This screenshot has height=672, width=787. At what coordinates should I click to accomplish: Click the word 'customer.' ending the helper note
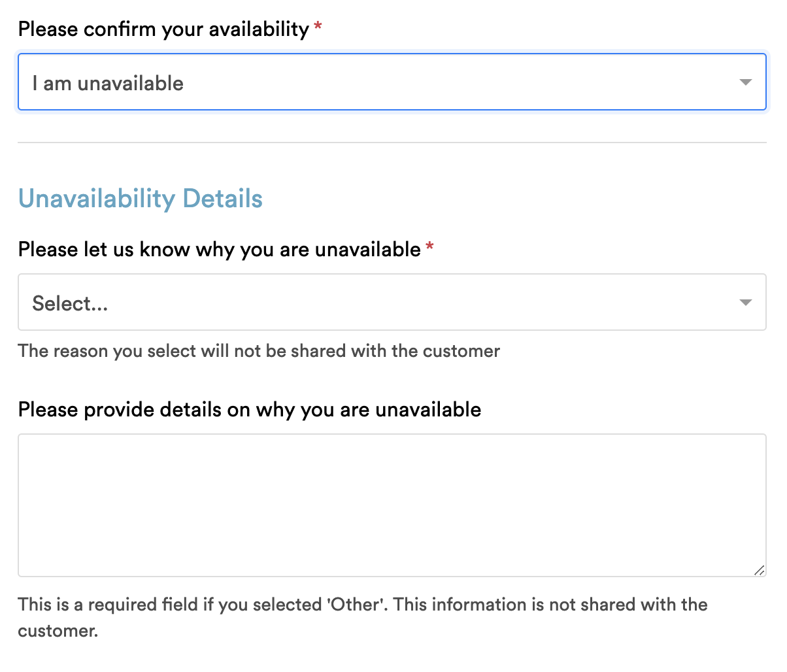(x=58, y=631)
